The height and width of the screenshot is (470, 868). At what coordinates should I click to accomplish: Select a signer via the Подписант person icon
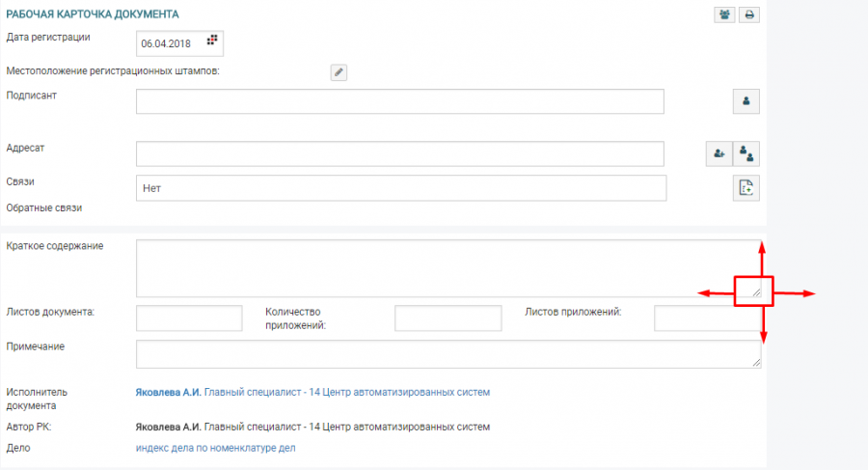coord(746,100)
